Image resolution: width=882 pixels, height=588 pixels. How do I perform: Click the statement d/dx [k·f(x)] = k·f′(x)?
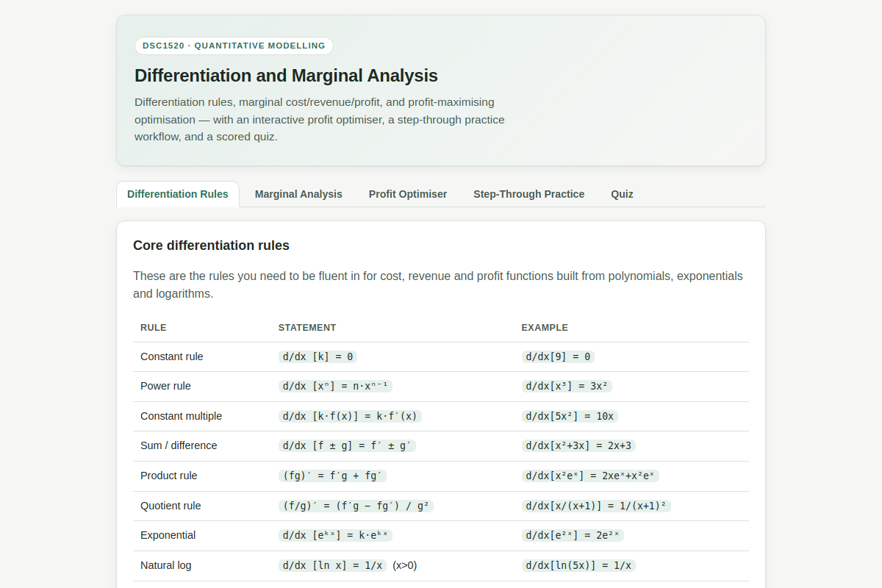click(350, 416)
